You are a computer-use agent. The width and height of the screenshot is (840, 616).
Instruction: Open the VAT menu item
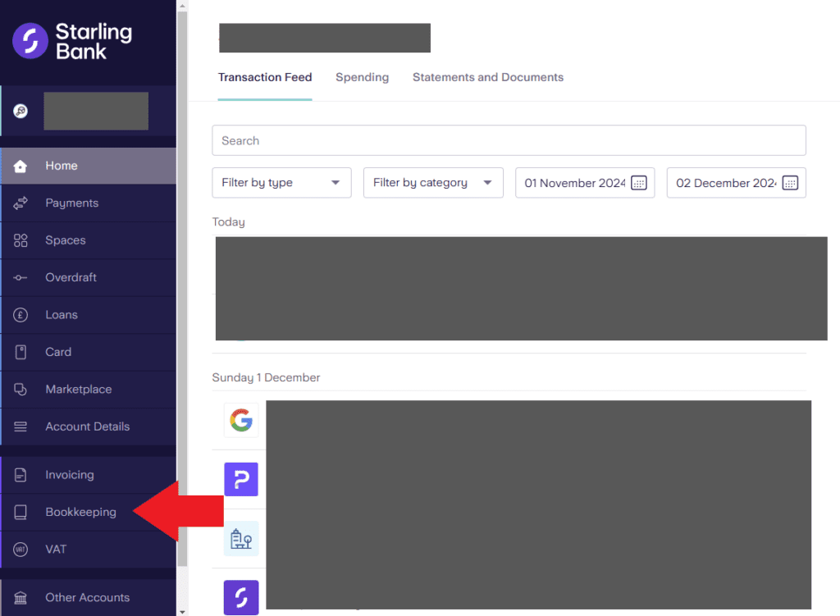click(89, 549)
